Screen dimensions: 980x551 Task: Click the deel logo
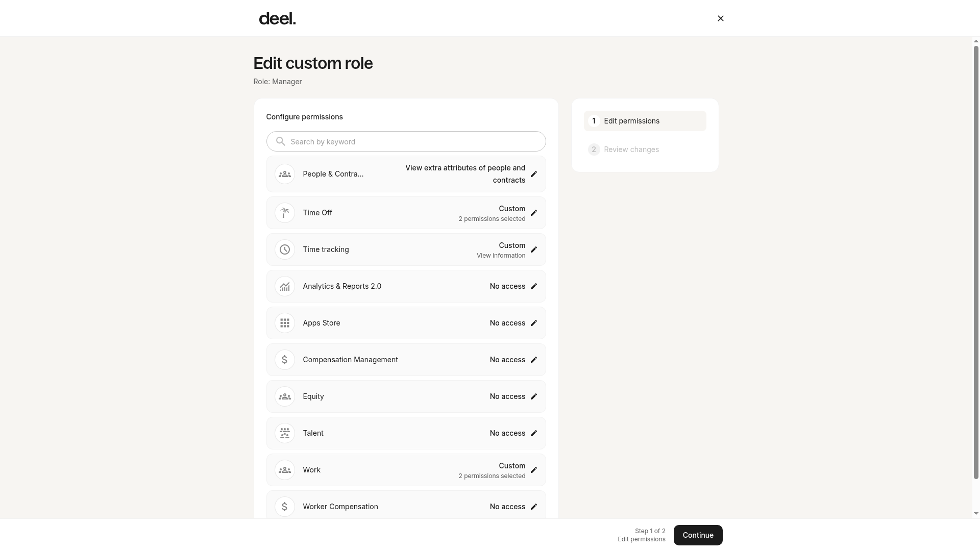point(277,19)
